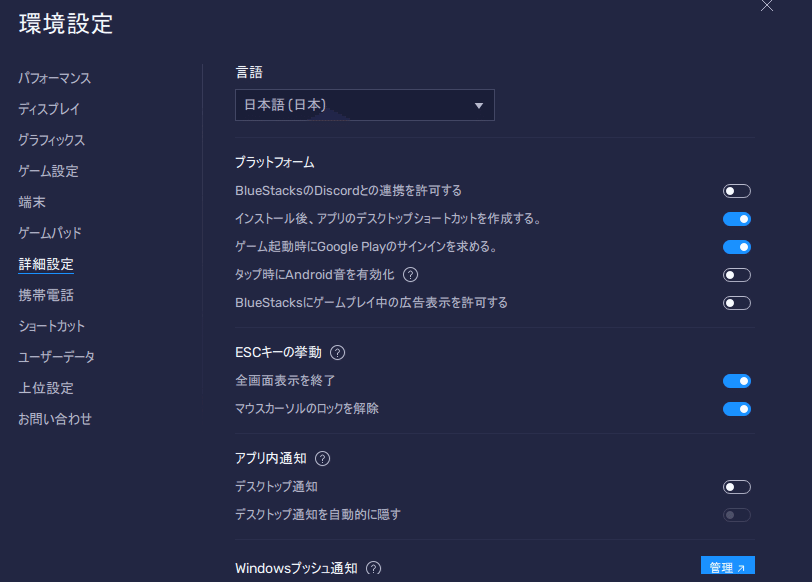Open the 言語 dropdown showing 日本語 (日本)
This screenshot has height=582, width=812.
click(x=365, y=105)
